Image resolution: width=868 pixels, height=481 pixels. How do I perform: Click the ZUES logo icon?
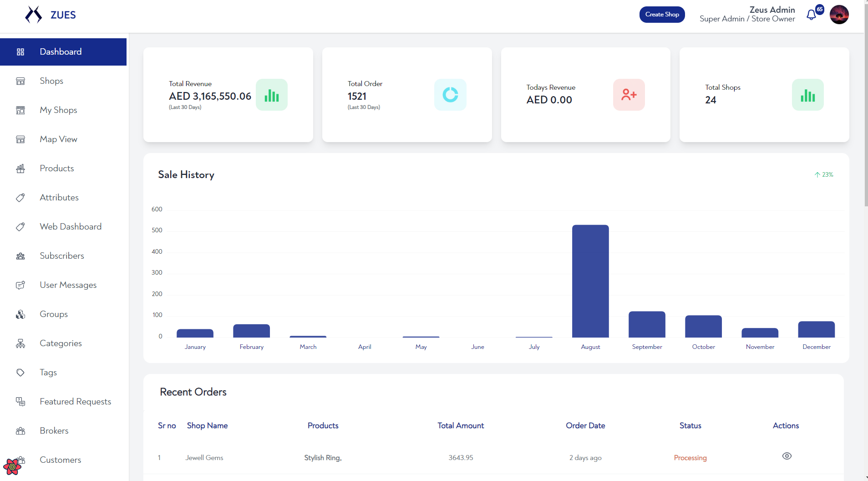34,15
